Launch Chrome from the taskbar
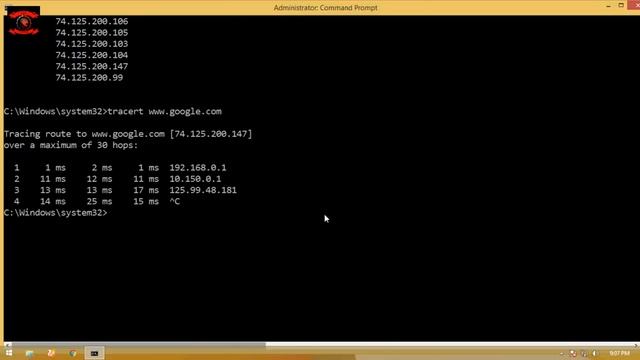 73,353
